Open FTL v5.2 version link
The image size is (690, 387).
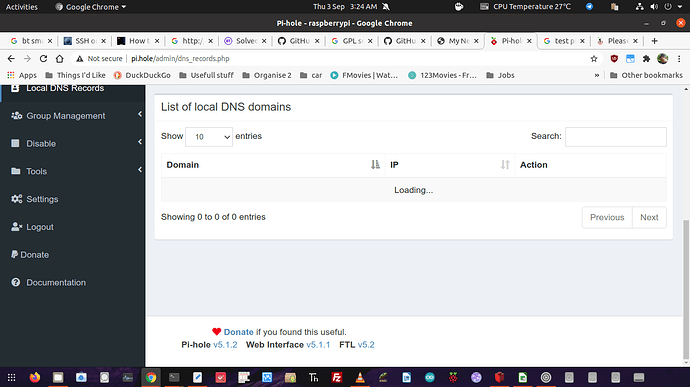point(366,345)
